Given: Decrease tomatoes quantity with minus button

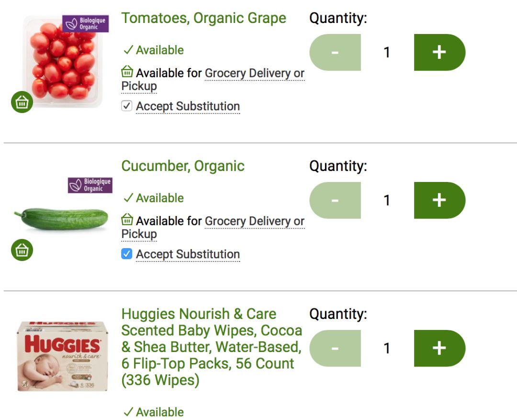Looking at the screenshot, I should pyautogui.click(x=335, y=53).
